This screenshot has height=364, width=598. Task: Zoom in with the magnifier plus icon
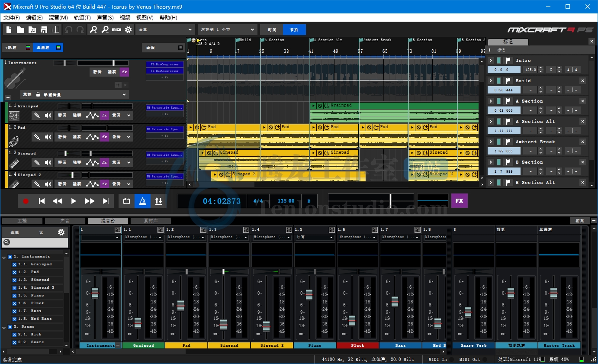coord(93,29)
